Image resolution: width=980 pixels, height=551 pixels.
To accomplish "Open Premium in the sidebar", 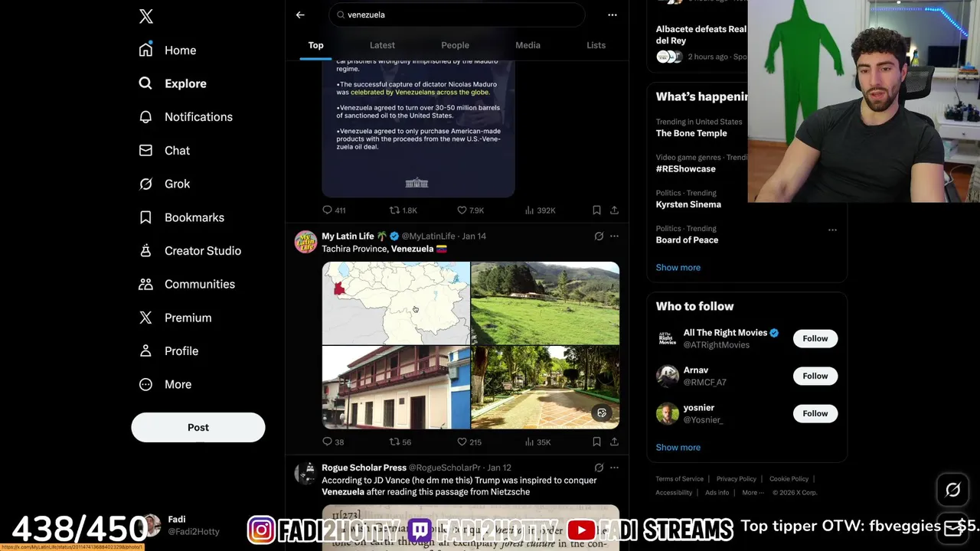I will tap(175, 318).
